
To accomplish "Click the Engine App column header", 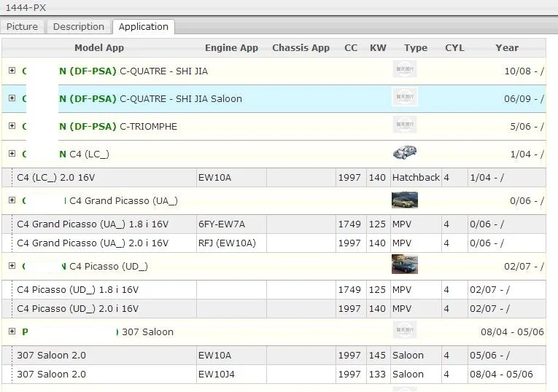I will point(231,47).
